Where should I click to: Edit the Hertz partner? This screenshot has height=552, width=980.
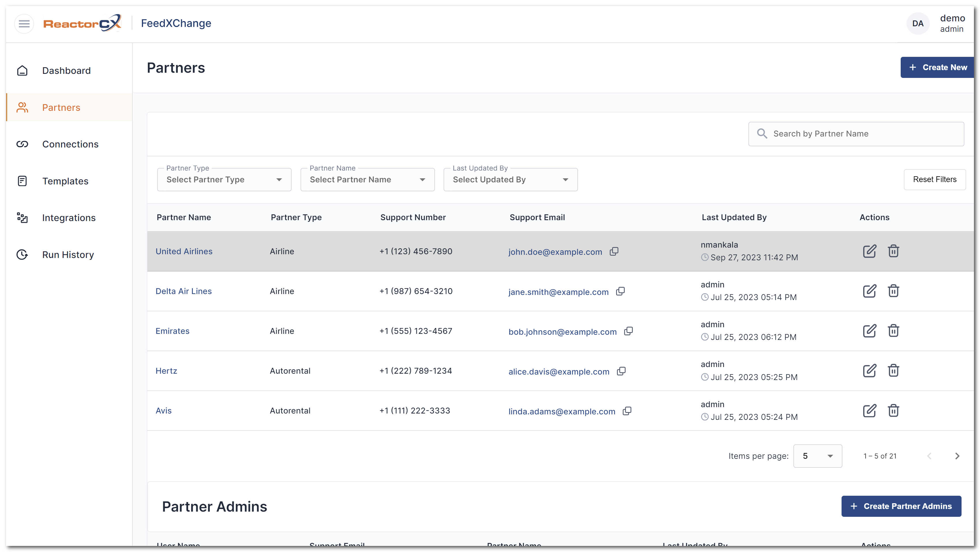(869, 371)
